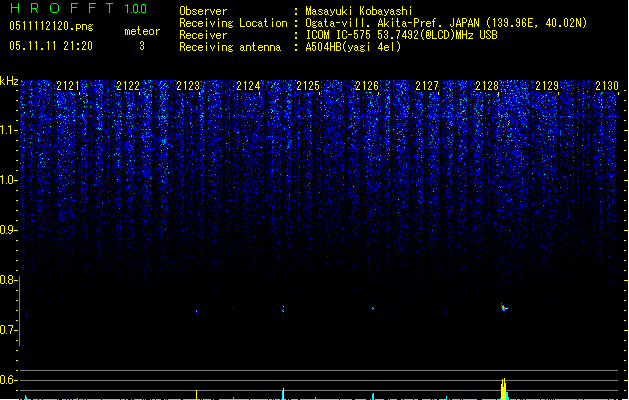Screen dimensions: 629x400
Task: Click the 2124 time marker
Action: (x=248, y=86)
